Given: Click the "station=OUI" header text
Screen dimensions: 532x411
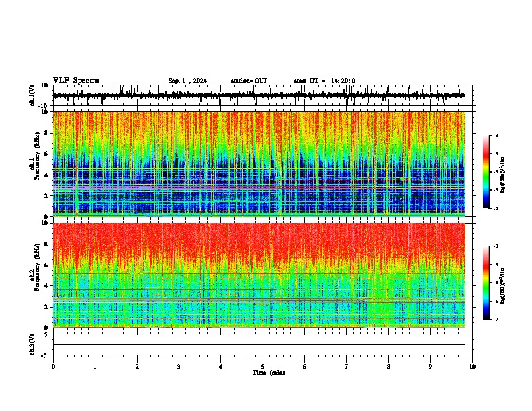Looking at the screenshot, I should coord(249,81).
